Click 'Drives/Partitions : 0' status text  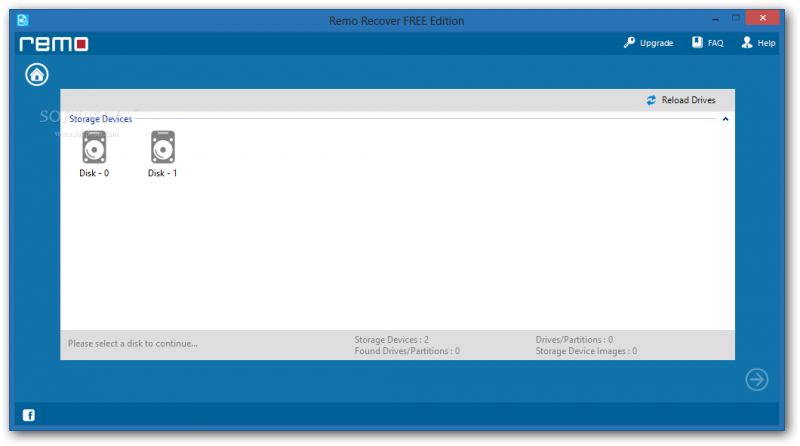point(574,339)
